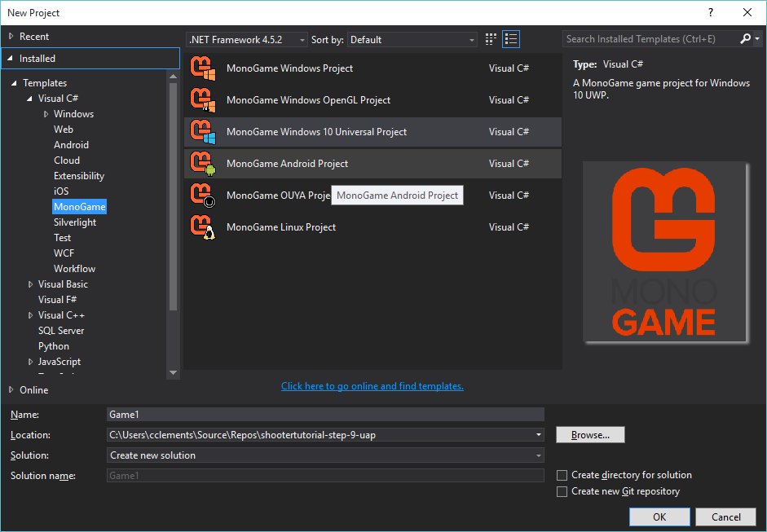Click the project Name input field
The height and width of the screenshot is (532, 767).
[x=325, y=414]
